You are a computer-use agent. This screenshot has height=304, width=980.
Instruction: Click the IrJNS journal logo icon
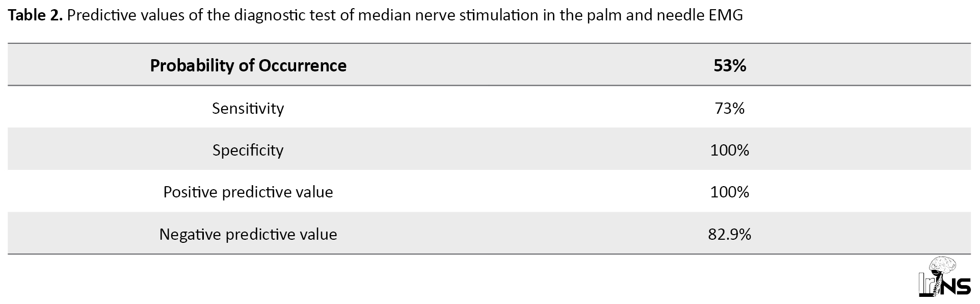coord(944,277)
